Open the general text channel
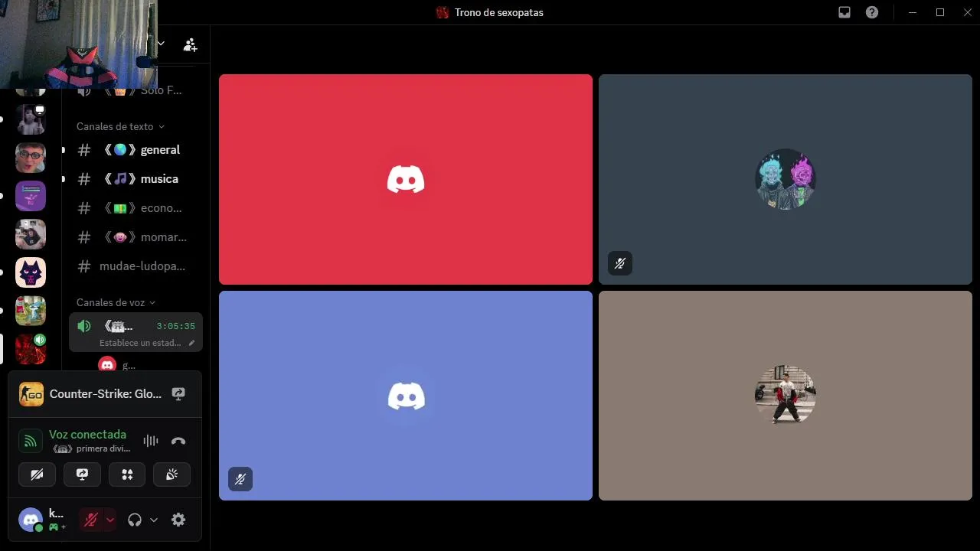This screenshot has width=980, height=551. (136, 150)
